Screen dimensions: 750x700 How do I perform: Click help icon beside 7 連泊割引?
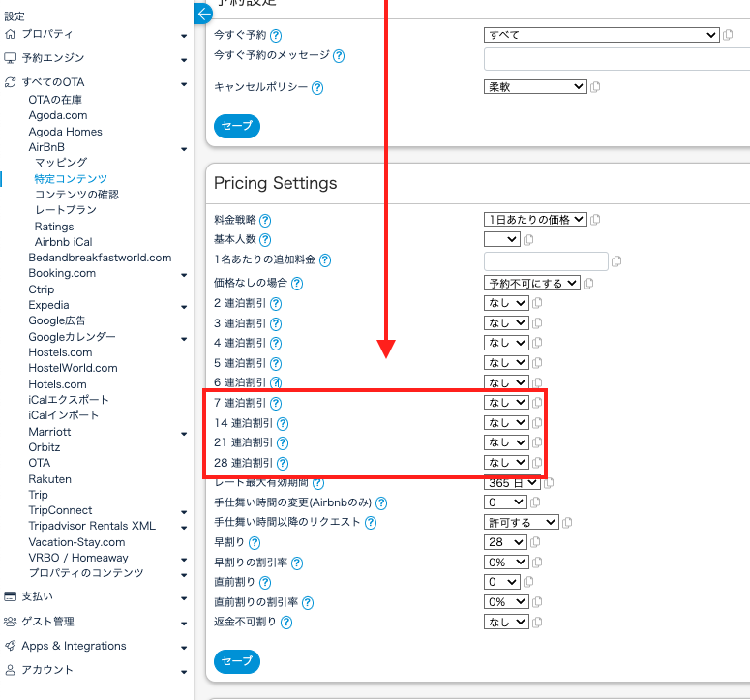tap(276, 403)
